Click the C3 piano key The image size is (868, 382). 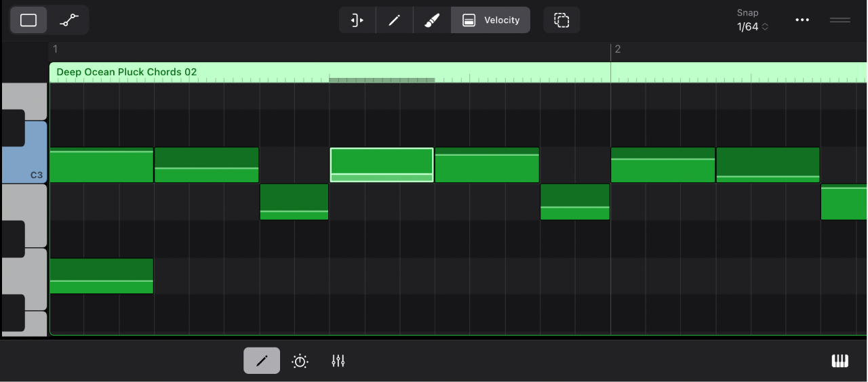[24, 166]
